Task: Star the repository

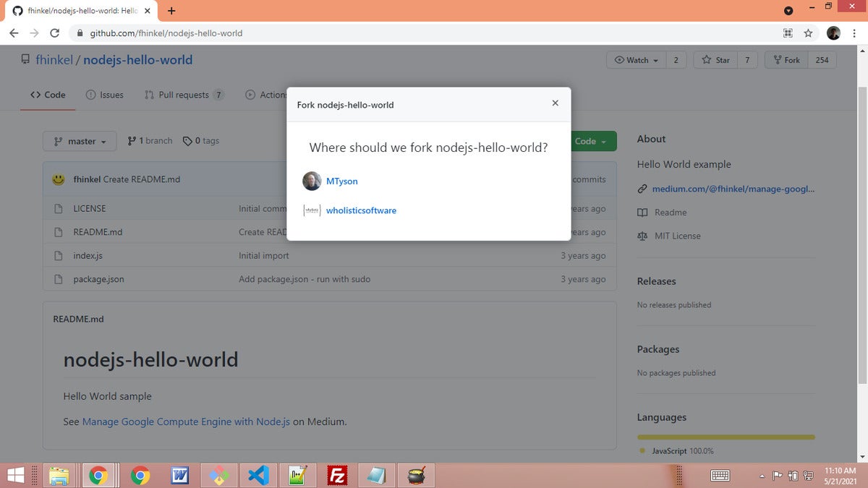Action: (x=715, y=60)
